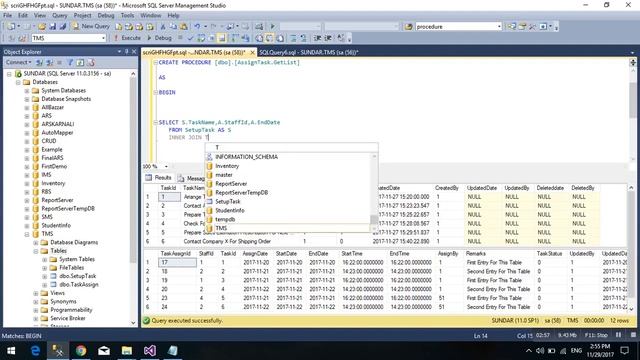The image size is (640, 360).
Task: Switch output to Results to Text
Action: click(x=259, y=38)
